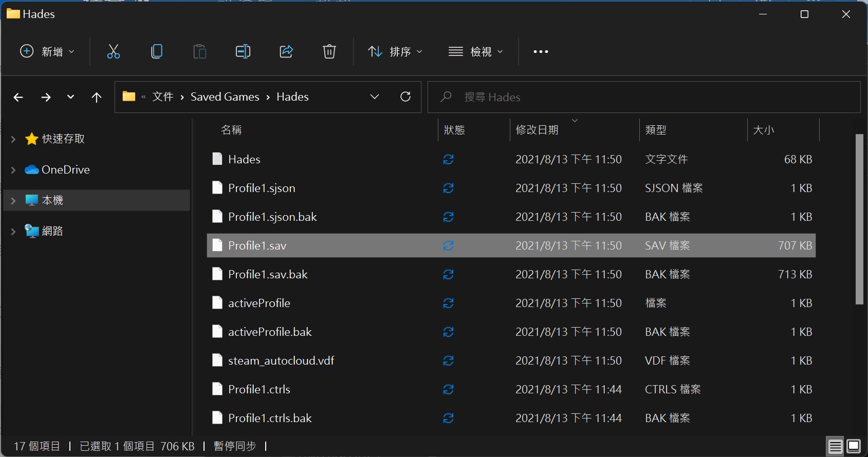The width and height of the screenshot is (868, 457).
Task: Select Profile1.ctrls.bak file name
Action: point(270,418)
